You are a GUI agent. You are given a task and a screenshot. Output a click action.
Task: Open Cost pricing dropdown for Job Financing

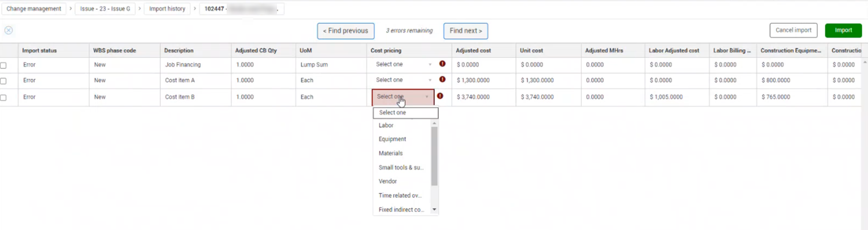tap(404, 64)
